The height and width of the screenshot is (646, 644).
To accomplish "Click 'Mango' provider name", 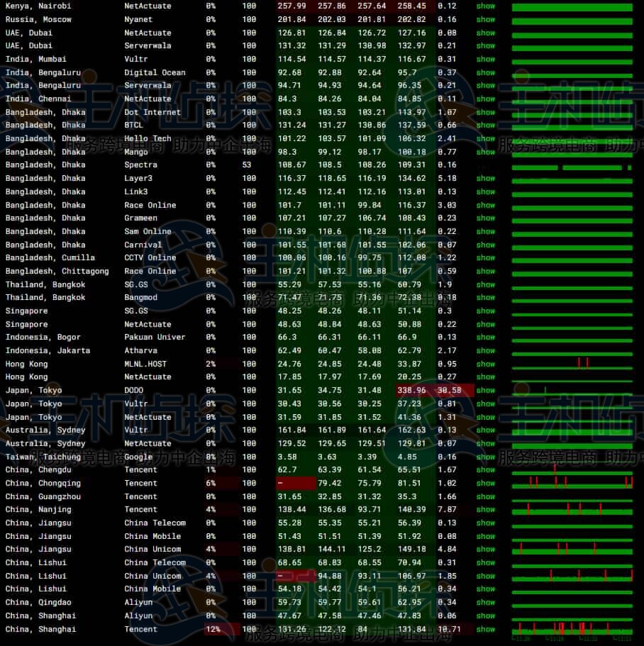I will [136, 152].
